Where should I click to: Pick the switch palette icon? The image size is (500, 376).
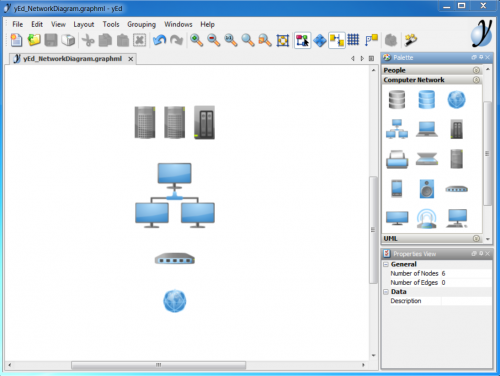pyautogui.click(x=456, y=189)
